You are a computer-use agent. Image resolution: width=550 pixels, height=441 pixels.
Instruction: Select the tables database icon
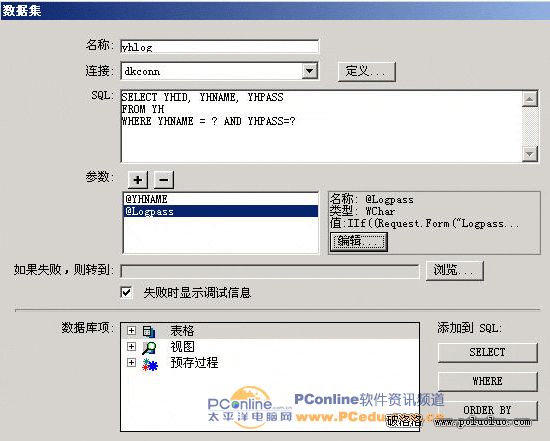point(149,331)
